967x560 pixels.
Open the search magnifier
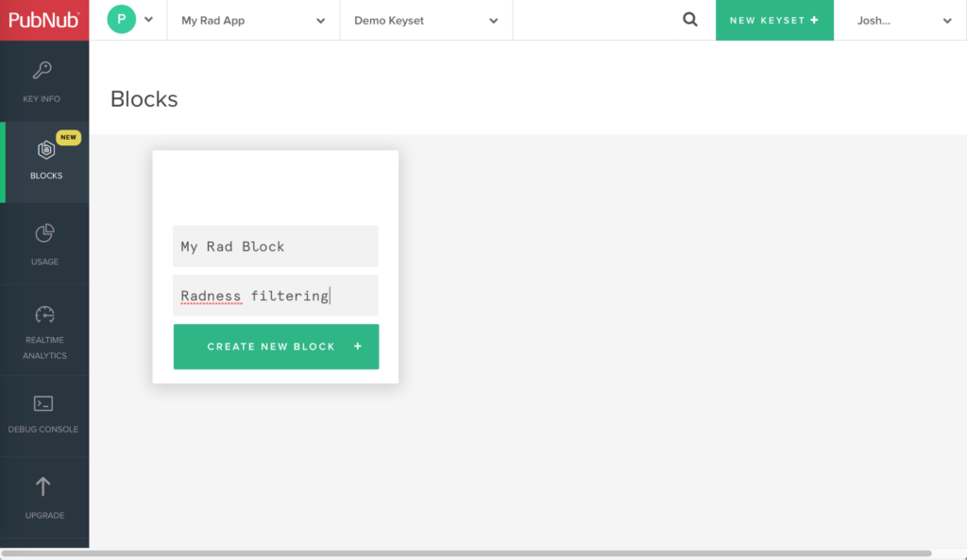pyautogui.click(x=689, y=19)
